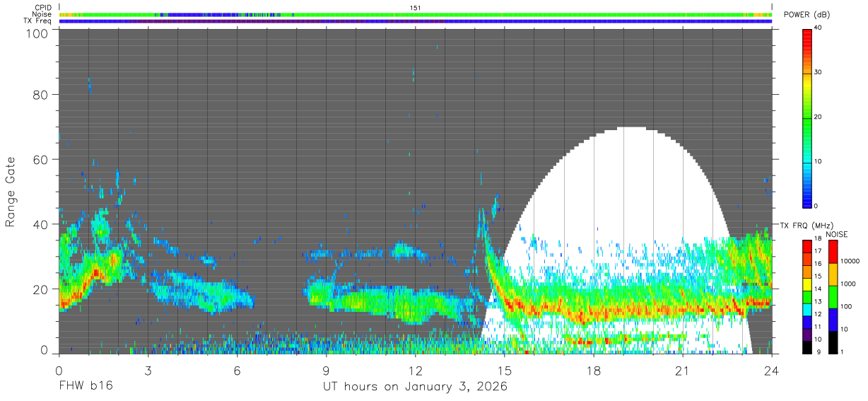Click the power colorbar tick label 40
Viewport: 868px width, 401px height.
pyautogui.click(x=819, y=28)
